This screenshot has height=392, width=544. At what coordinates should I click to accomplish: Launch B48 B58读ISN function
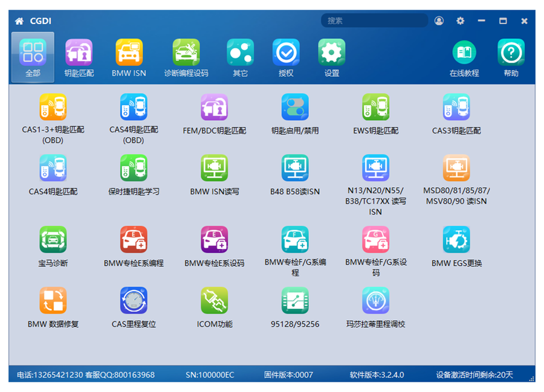[295, 169]
